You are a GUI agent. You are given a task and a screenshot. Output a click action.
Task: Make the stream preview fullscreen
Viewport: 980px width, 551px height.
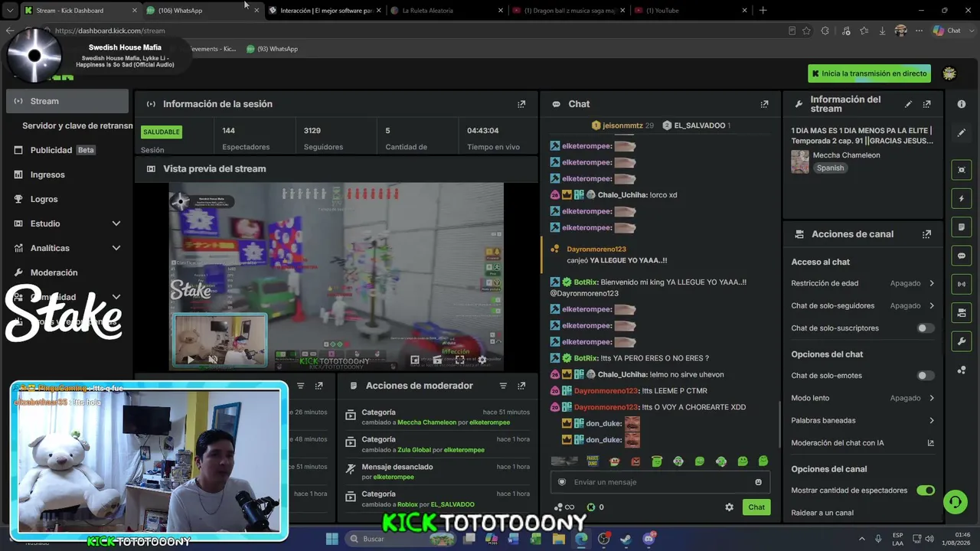point(459,360)
